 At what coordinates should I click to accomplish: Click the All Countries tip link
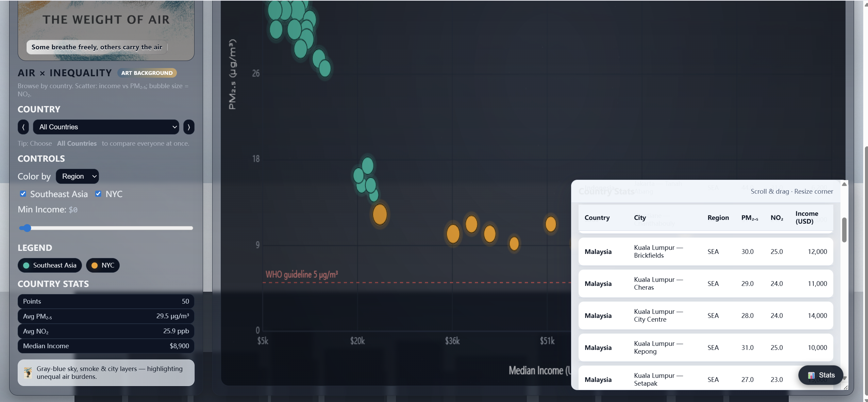(77, 143)
